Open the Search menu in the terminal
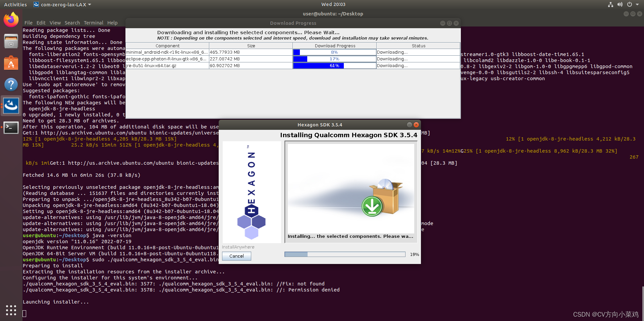The image size is (644, 321). coord(72,22)
